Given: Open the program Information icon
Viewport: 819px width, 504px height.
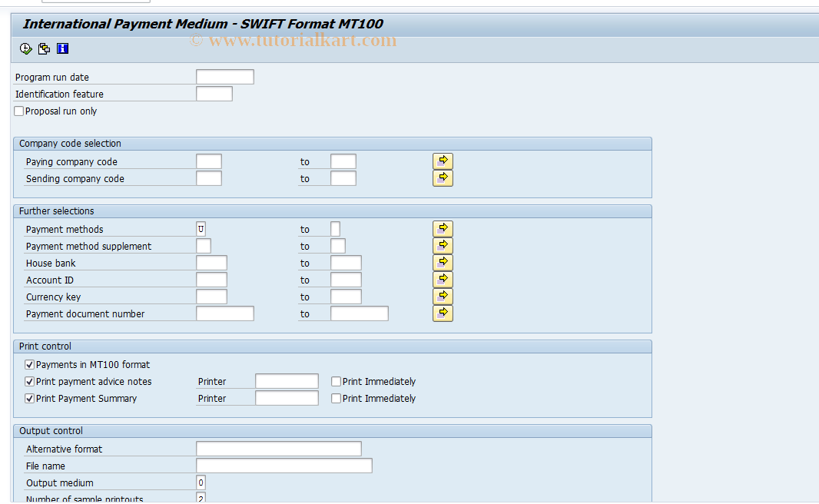Looking at the screenshot, I should [x=63, y=48].
